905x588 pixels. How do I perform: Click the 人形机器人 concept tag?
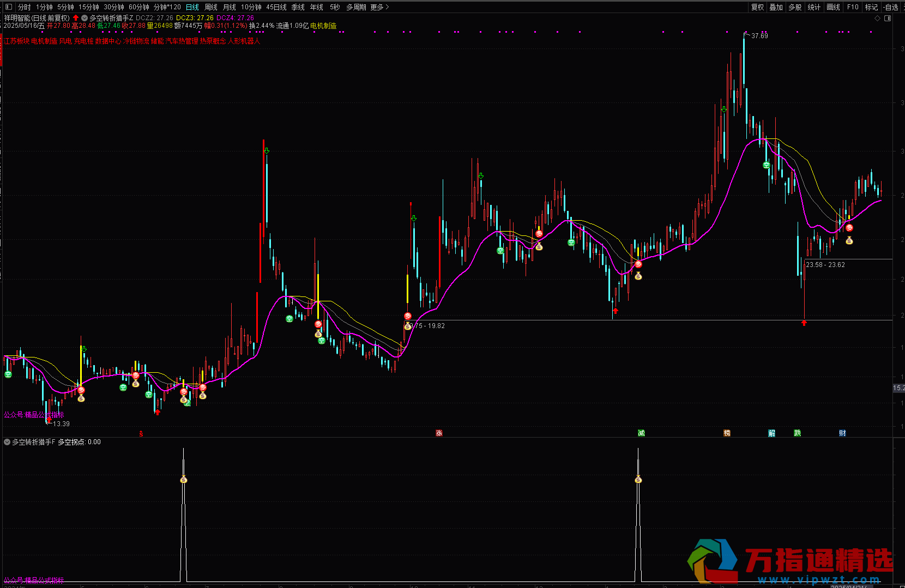coord(244,41)
